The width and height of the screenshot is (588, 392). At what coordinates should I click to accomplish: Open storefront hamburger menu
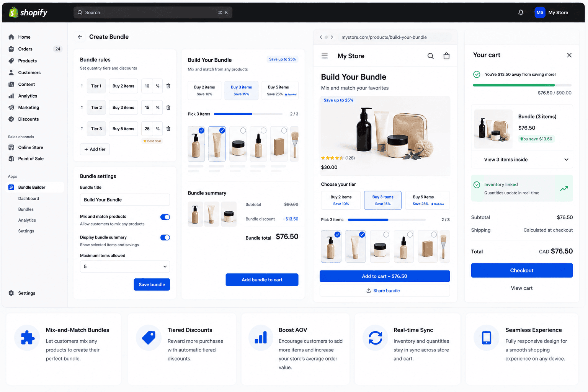click(325, 56)
